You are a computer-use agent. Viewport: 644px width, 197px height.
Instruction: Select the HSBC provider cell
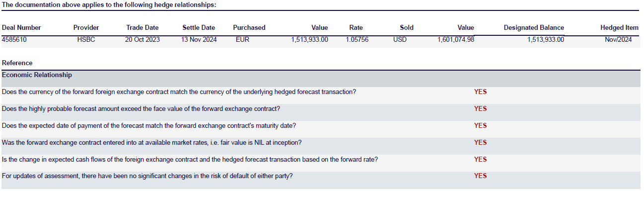pyautogui.click(x=86, y=40)
